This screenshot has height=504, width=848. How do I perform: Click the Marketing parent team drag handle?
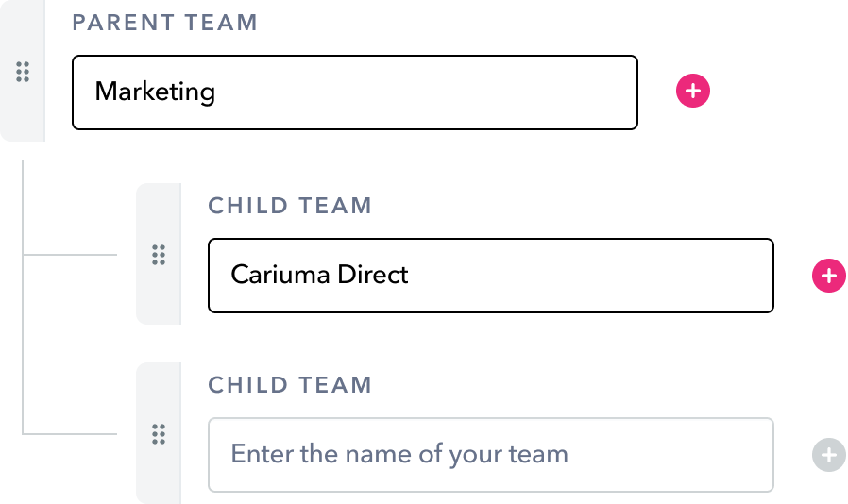coord(23,72)
